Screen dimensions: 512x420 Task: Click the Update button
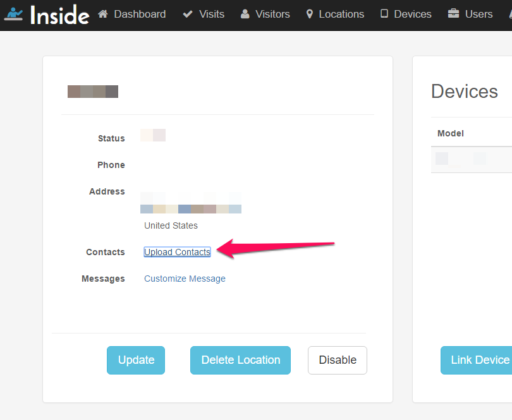[136, 360]
